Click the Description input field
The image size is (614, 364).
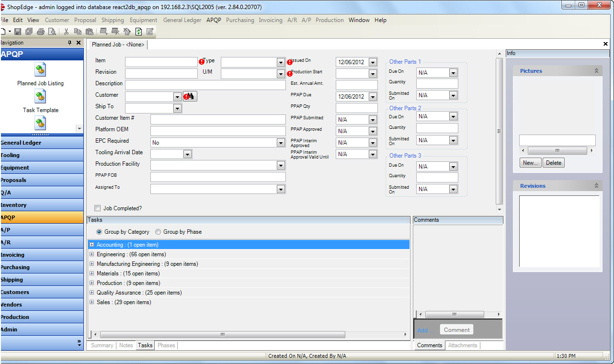click(205, 85)
